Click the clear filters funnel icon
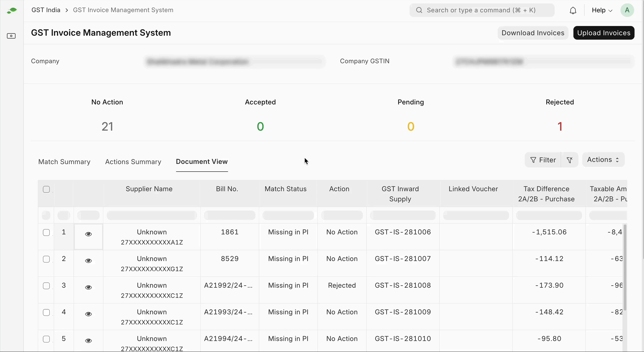The height and width of the screenshot is (352, 644). pos(570,160)
